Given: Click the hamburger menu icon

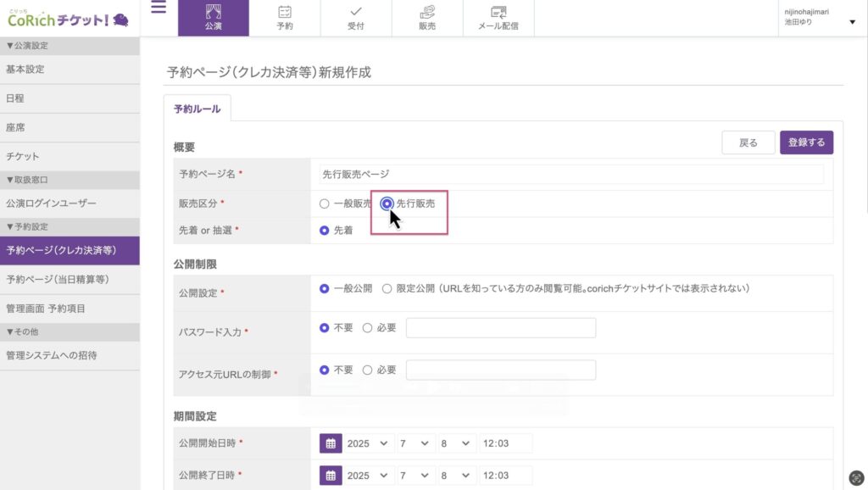Looking at the screenshot, I should (159, 8).
